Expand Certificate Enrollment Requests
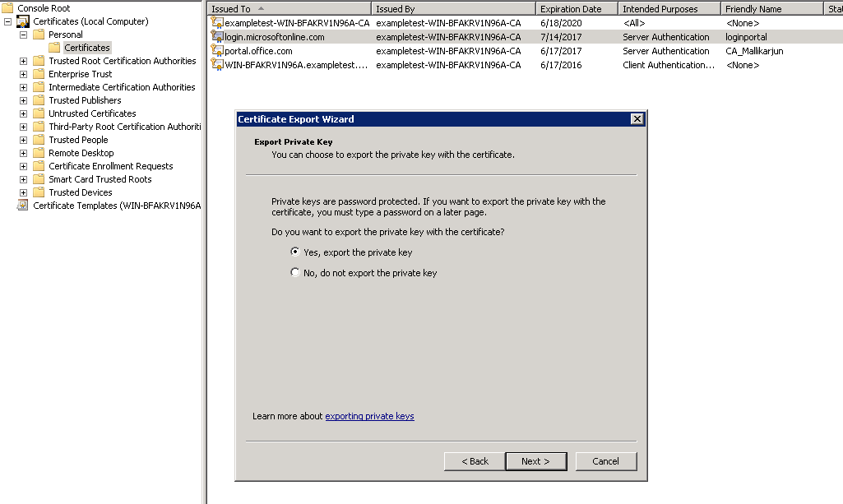 (23, 166)
